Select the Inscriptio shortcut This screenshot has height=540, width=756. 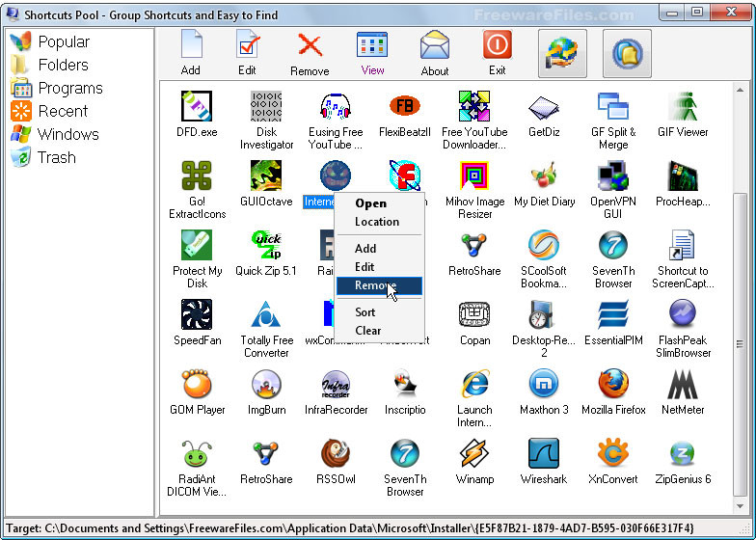coord(405,391)
